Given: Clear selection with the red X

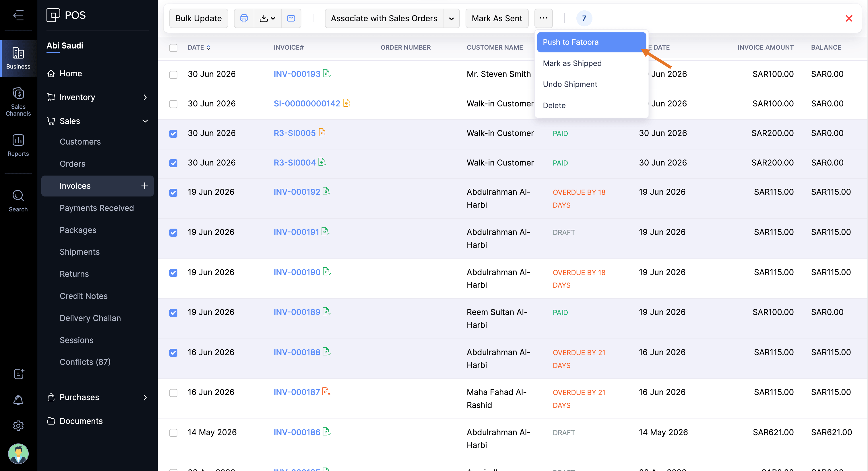Looking at the screenshot, I should (x=849, y=18).
